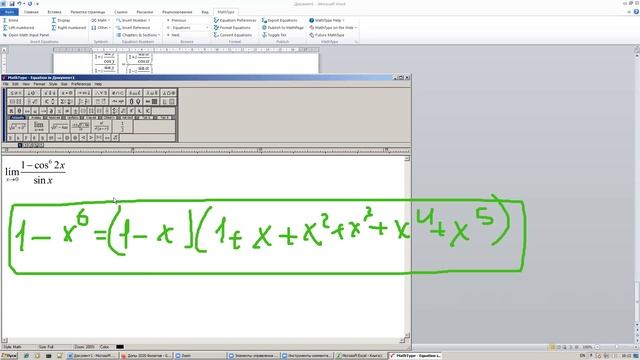Open the Edit menu in MathType
The width and height of the screenshot is (640, 360).
[x=15, y=84]
